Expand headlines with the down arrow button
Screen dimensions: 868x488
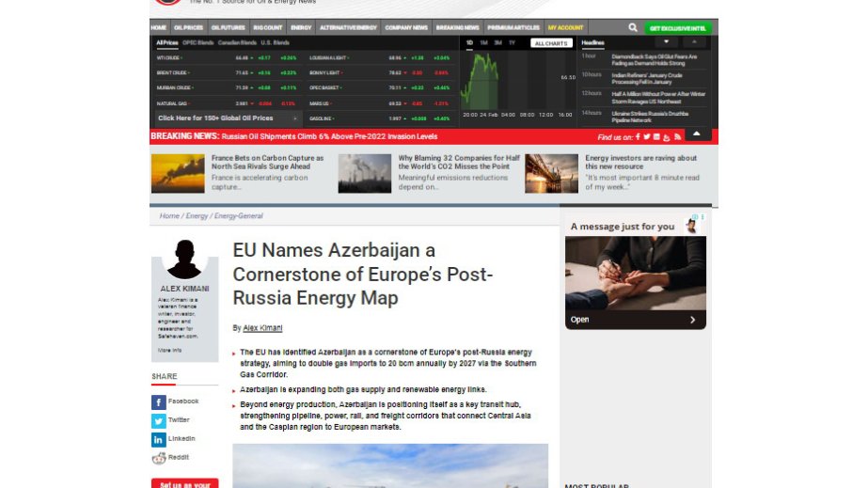tap(667, 42)
